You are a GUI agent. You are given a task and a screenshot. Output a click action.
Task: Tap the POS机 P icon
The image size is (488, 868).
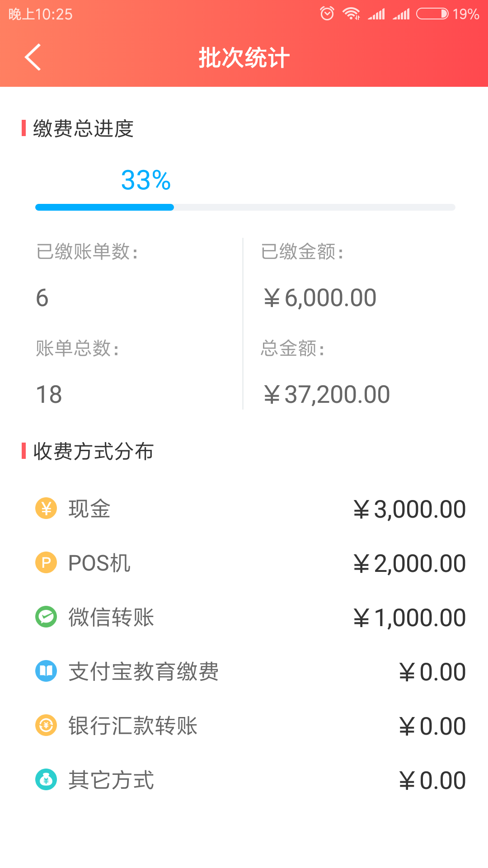pyautogui.click(x=46, y=563)
